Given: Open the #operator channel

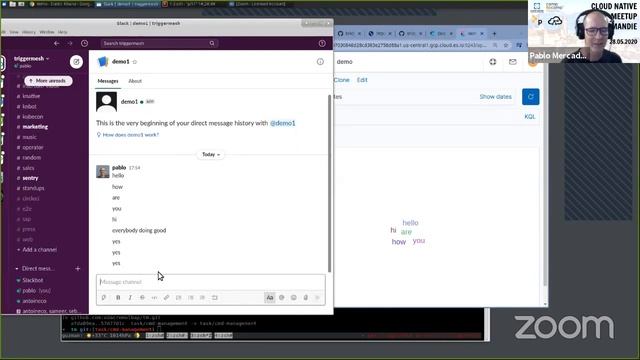Looking at the screenshot, I should pyautogui.click(x=33, y=147).
